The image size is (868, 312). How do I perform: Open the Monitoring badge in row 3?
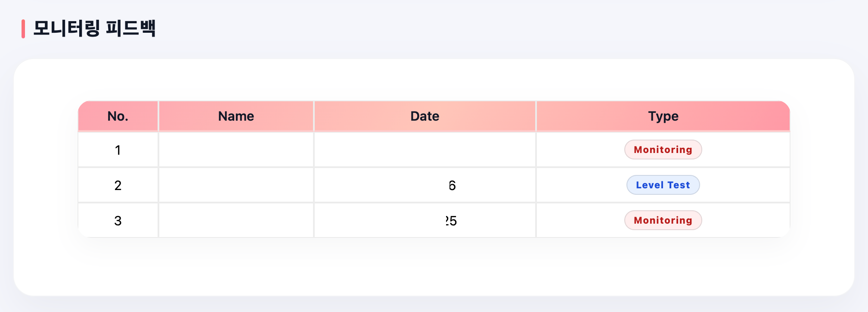pos(663,220)
